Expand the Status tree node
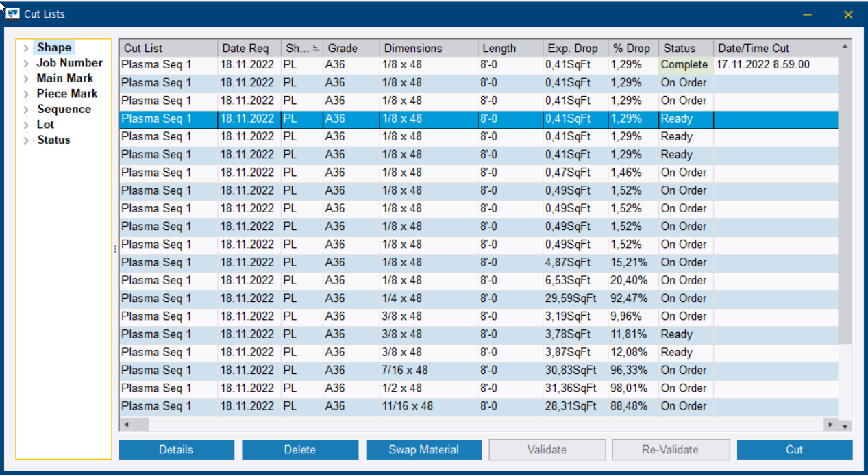The height and width of the screenshot is (476, 868). pyautogui.click(x=25, y=140)
